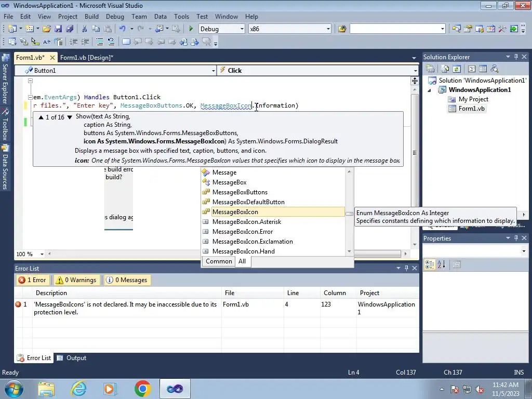Open Solution Explorer from the toolbar icon

(456, 29)
